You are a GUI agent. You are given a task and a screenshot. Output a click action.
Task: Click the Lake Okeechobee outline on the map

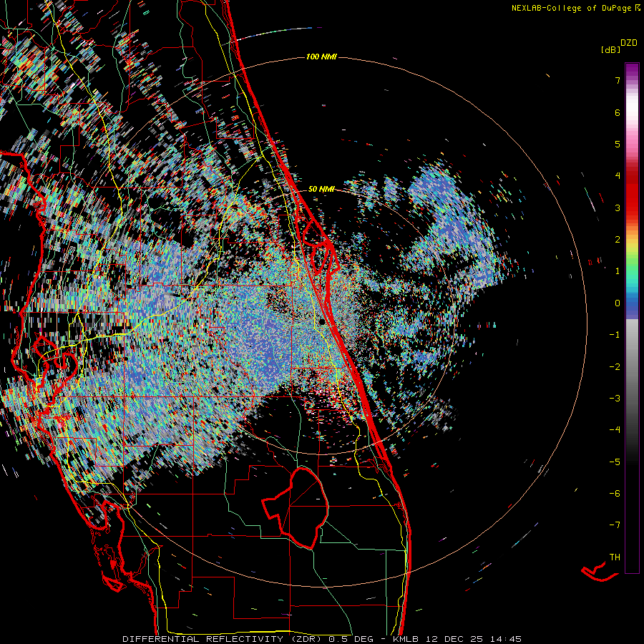pyautogui.click(x=296, y=507)
